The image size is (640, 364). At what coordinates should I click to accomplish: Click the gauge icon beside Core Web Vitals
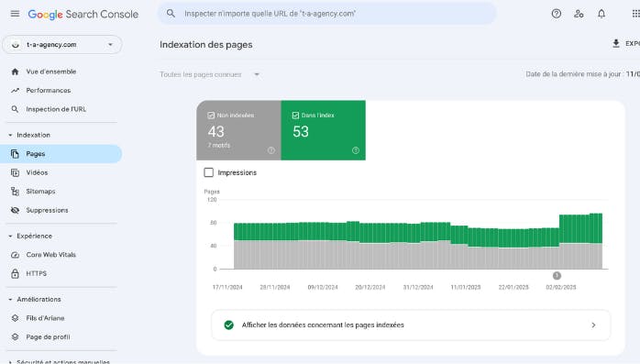pos(15,255)
